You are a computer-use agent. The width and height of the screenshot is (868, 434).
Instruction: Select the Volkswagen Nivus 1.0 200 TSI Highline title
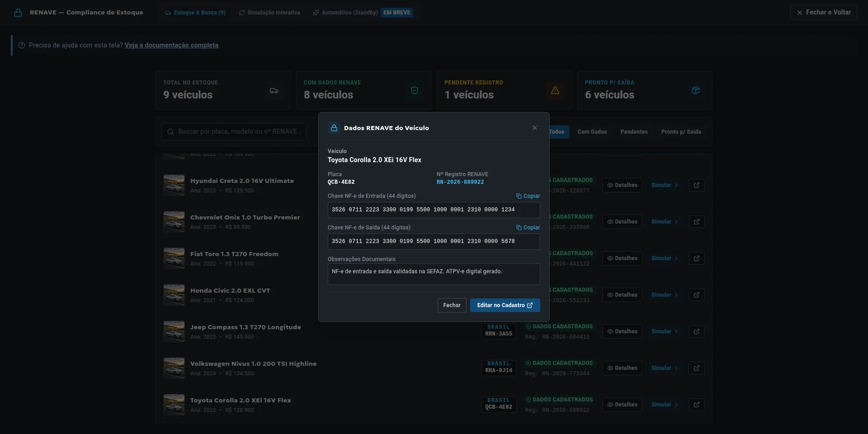tap(253, 364)
